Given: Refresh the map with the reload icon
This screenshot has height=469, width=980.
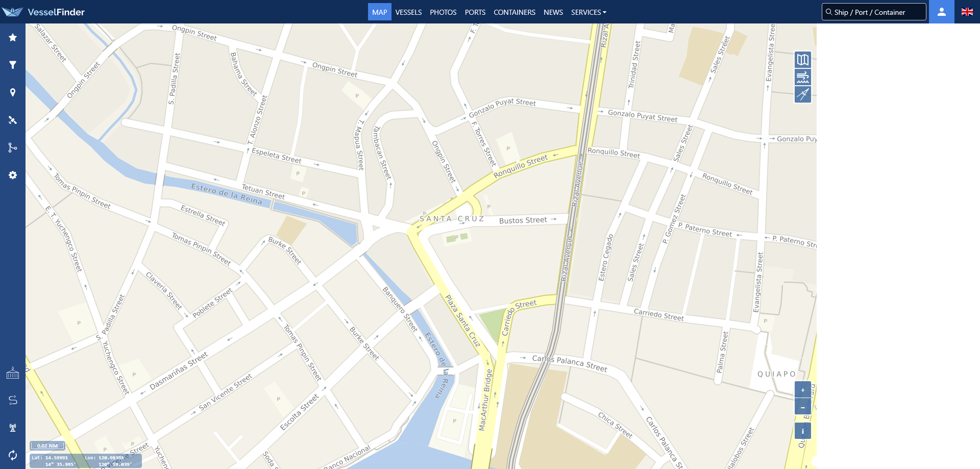Looking at the screenshot, I should [13, 455].
